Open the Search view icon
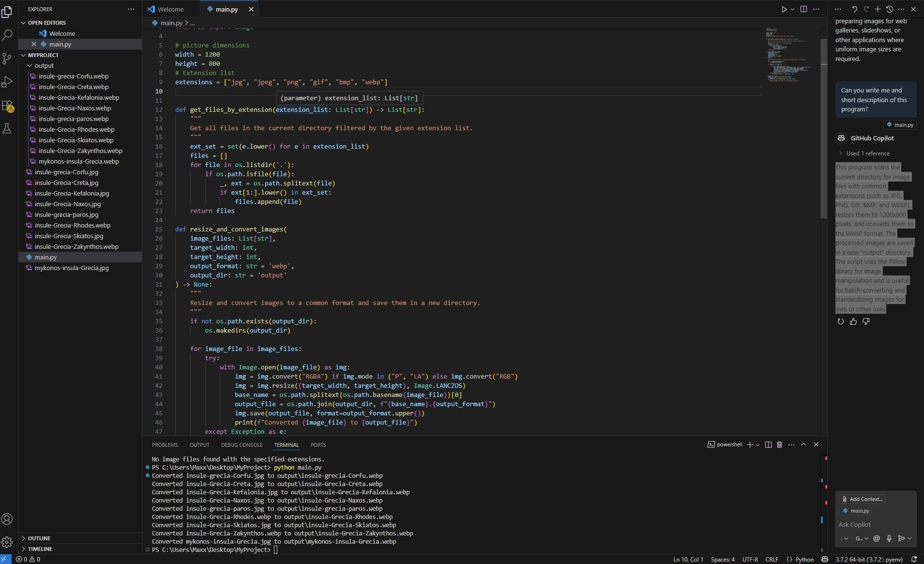Screen dimensions: 924x564 tap(7, 35)
